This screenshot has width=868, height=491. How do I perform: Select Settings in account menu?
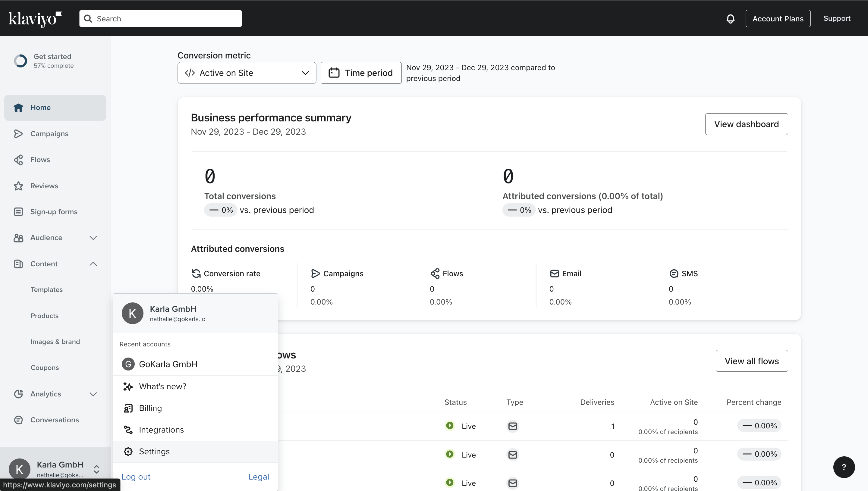[x=154, y=452]
